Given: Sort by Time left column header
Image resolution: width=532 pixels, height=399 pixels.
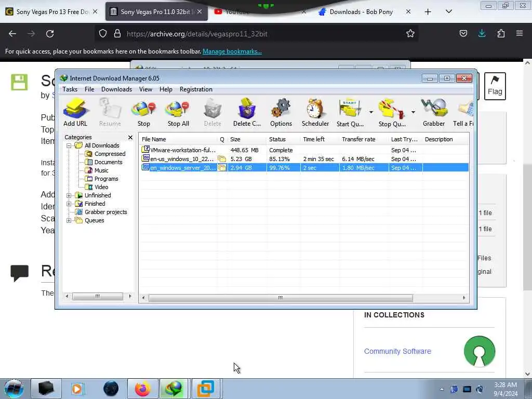Looking at the screenshot, I should (x=320, y=139).
